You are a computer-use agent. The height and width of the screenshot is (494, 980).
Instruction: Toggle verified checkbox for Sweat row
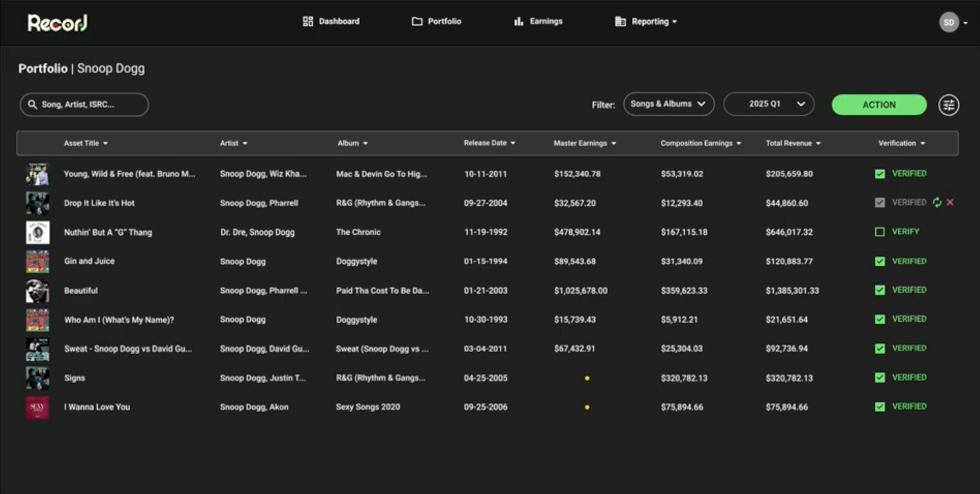coord(879,349)
